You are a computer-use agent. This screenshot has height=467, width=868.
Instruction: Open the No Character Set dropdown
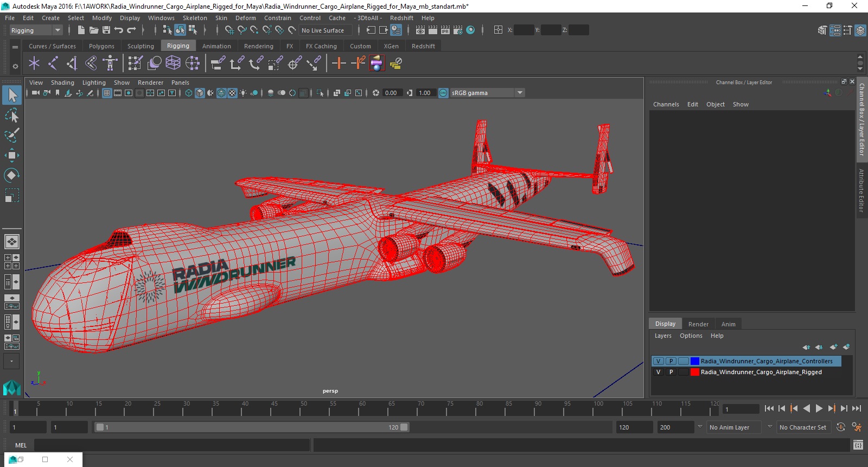click(x=803, y=427)
